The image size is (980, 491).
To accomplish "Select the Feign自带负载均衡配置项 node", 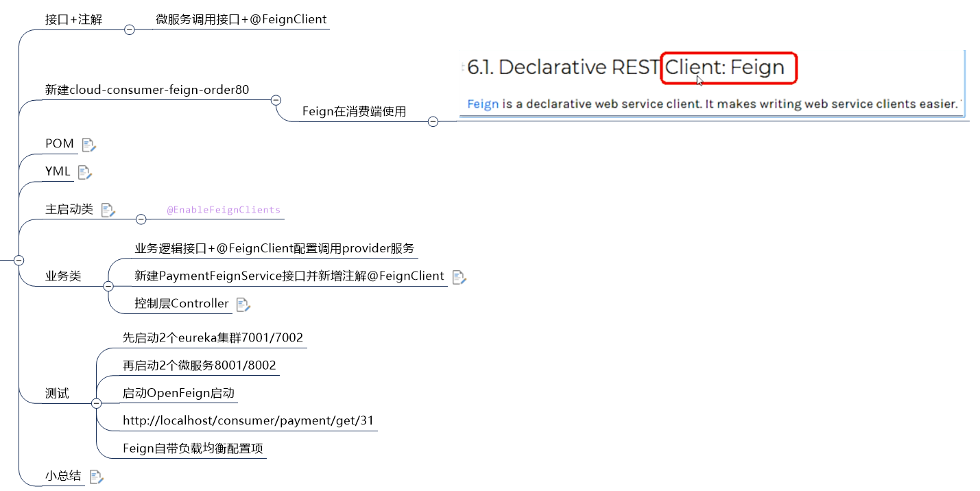I will click(193, 449).
